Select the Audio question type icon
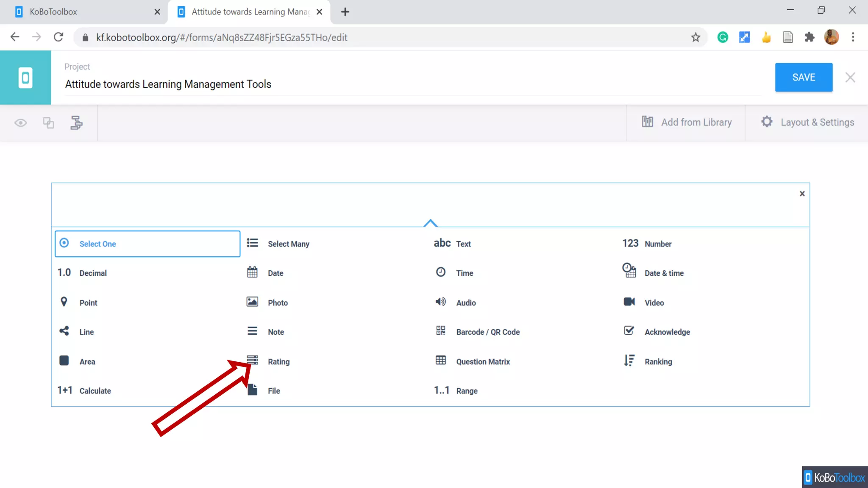Screen dimensions: 868x488 point(441,302)
